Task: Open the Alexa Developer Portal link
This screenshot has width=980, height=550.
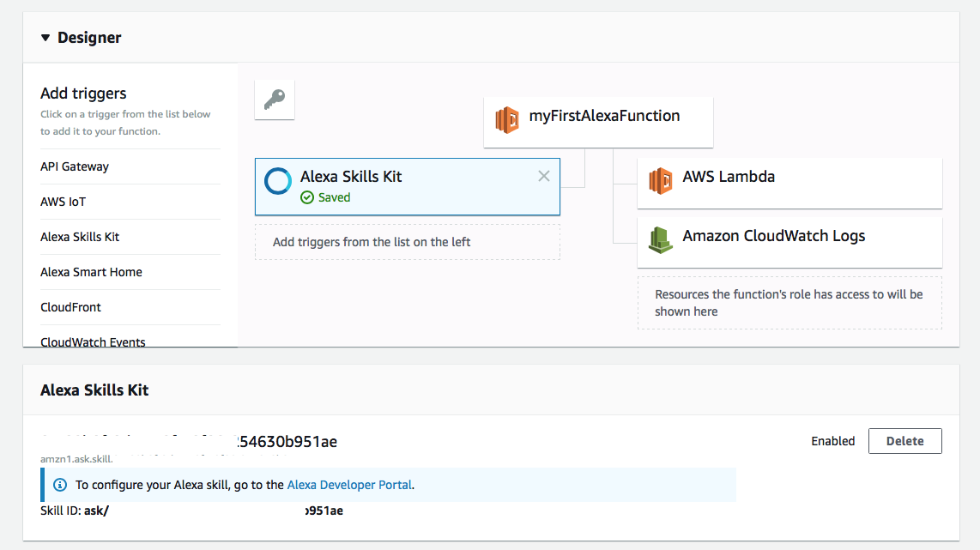Action: coord(348,485)
